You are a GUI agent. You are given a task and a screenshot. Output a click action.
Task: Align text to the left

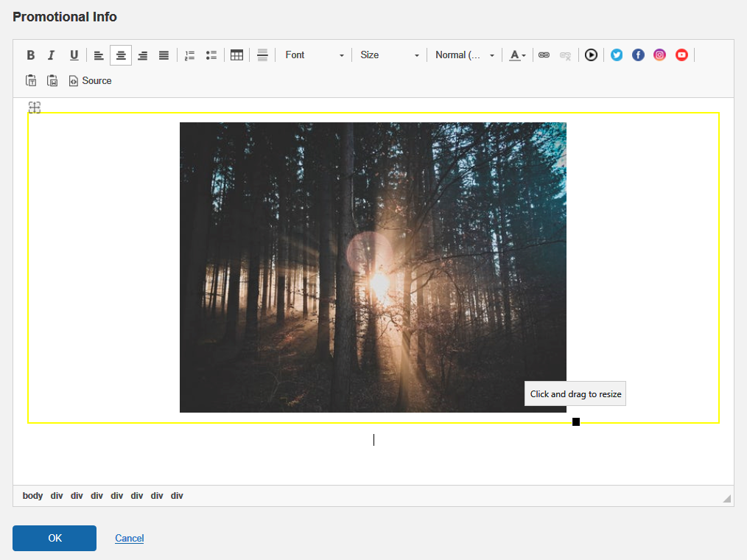coord(99,55)
